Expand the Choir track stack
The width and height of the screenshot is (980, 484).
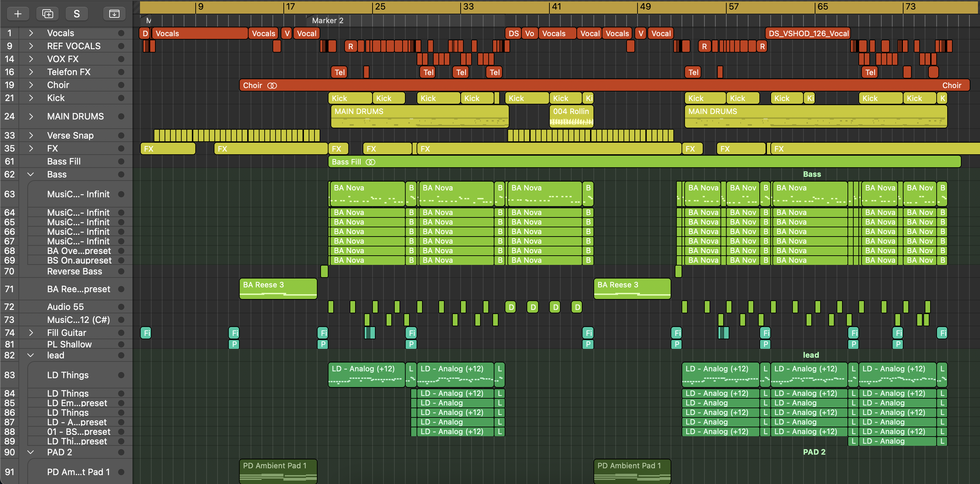coord(31,85)
